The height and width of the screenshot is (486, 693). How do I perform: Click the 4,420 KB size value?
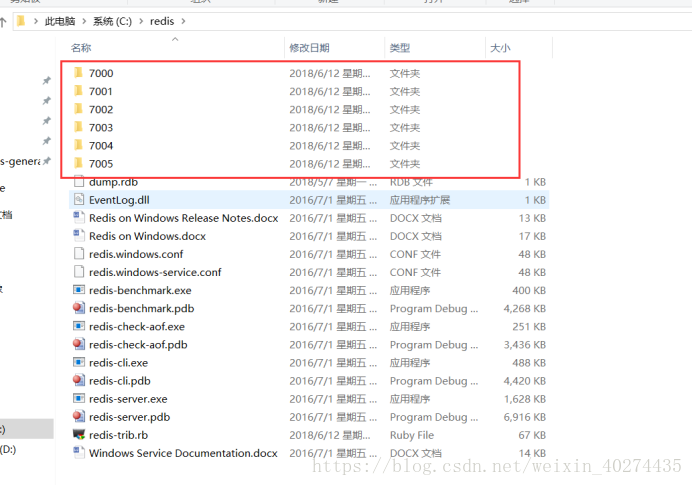(525, 381)
